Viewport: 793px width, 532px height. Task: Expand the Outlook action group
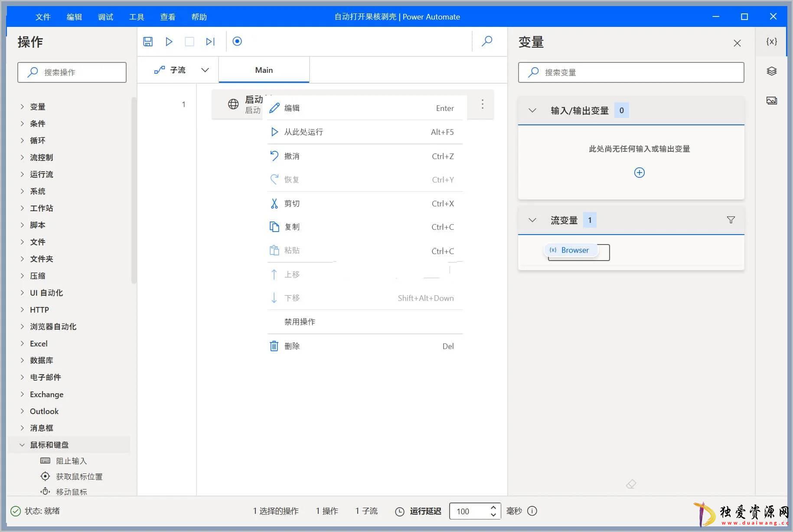click(x=22, y=411)
